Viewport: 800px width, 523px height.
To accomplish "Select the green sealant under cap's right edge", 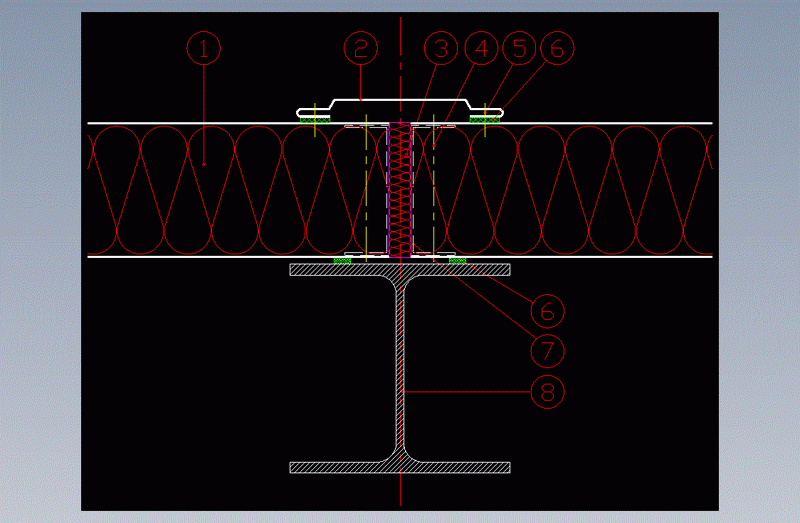I will [x=486, y=118].
